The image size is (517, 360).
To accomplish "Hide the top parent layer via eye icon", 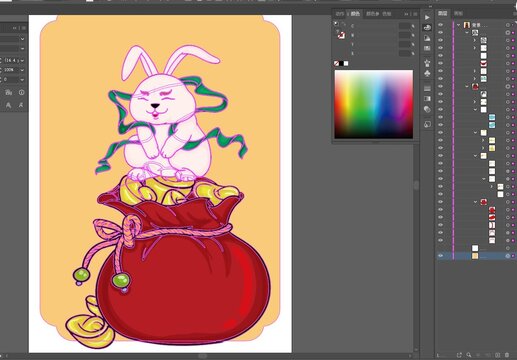I will click(441, 25).
